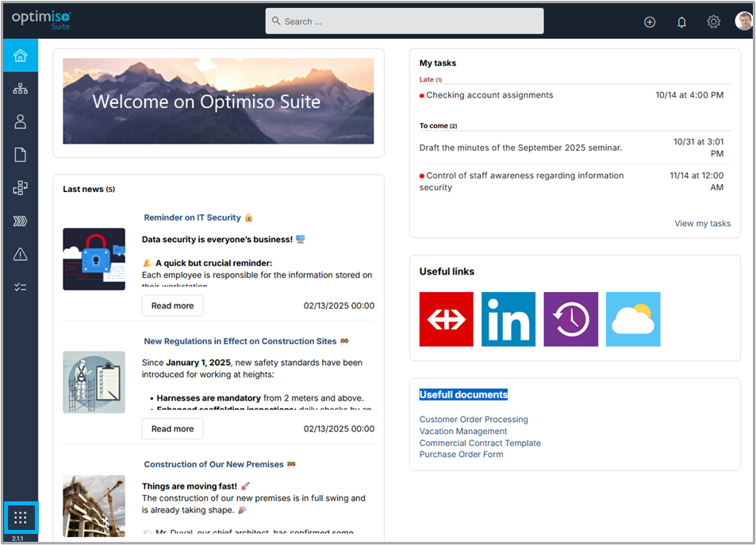Open Checking account assignments task
The width and height of the screenshot is (756, 545).
(x=489, y=95)
